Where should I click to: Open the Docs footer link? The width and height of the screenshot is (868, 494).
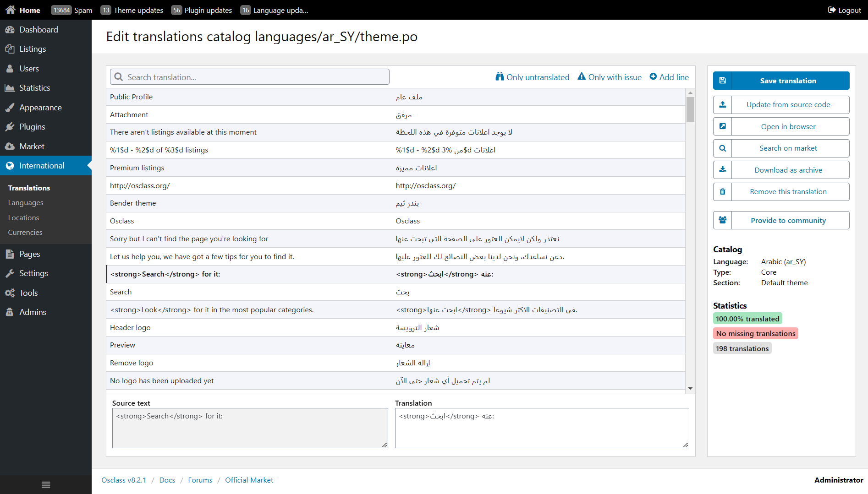tap(167, 480)
